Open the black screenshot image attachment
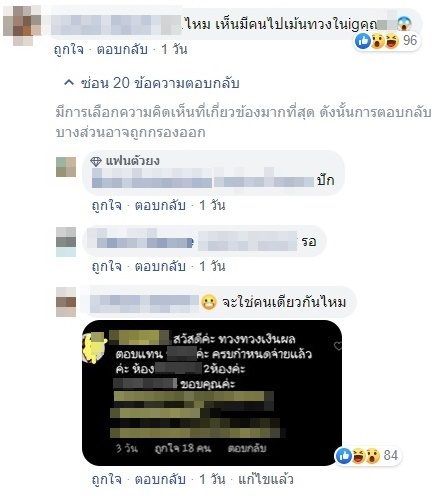448x496 pixels. click(x=212, y=393)
